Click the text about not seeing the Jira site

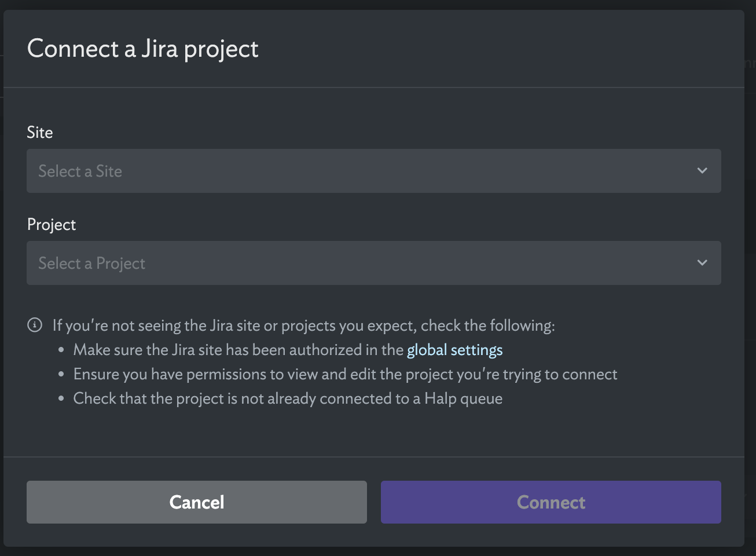click(304, 325)
